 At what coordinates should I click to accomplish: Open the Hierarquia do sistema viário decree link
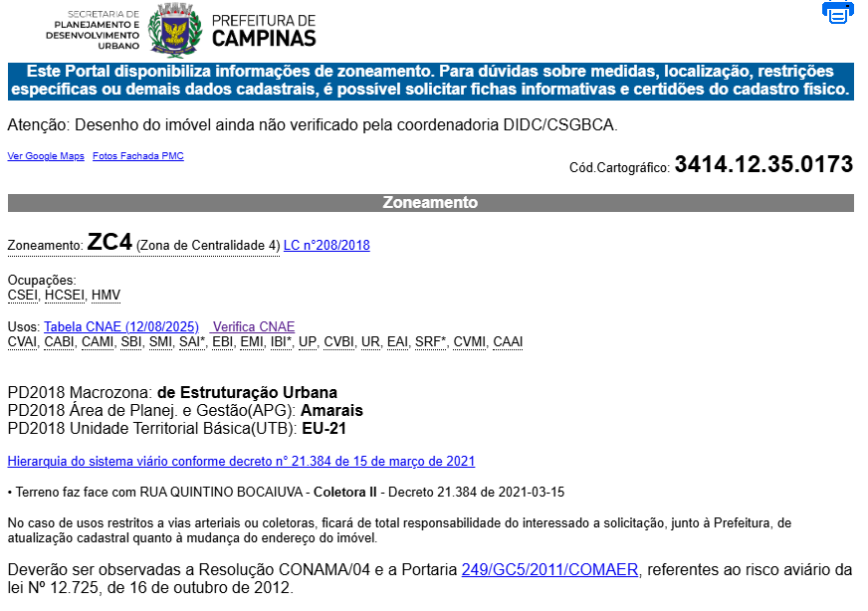pos(241,462)
